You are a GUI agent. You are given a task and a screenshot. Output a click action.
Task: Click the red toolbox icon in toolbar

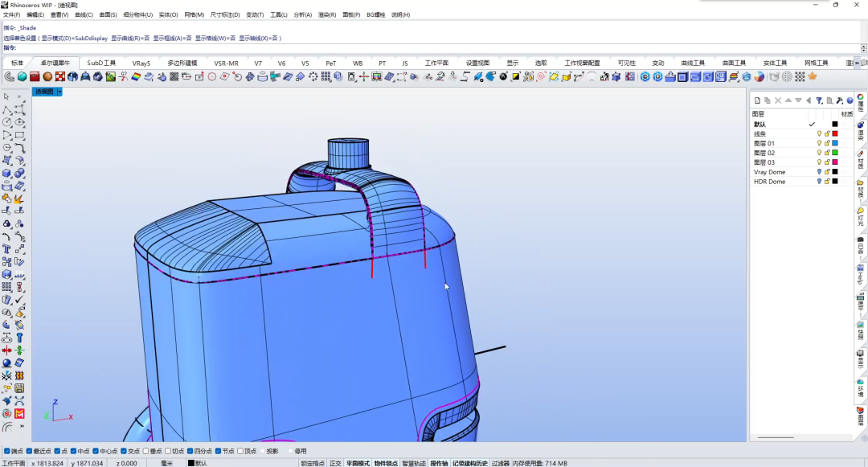pos(35,77)
